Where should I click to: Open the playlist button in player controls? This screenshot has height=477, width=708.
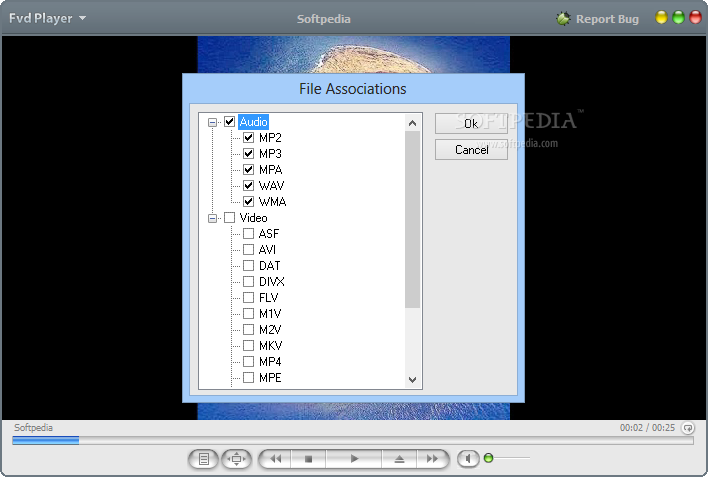[203, 459]
